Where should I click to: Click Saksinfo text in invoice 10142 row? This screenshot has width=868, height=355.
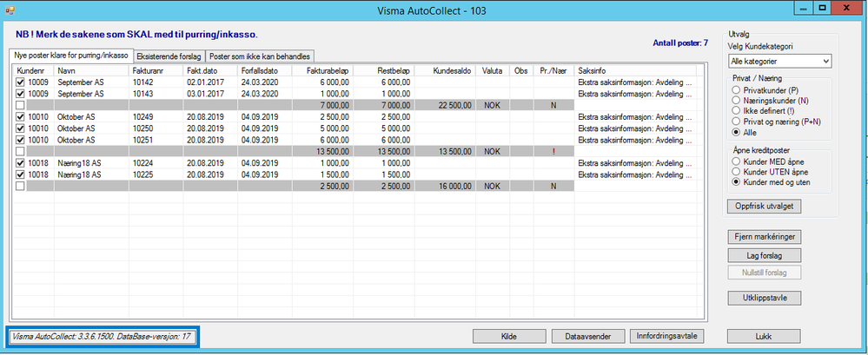(x=634, y=82)
